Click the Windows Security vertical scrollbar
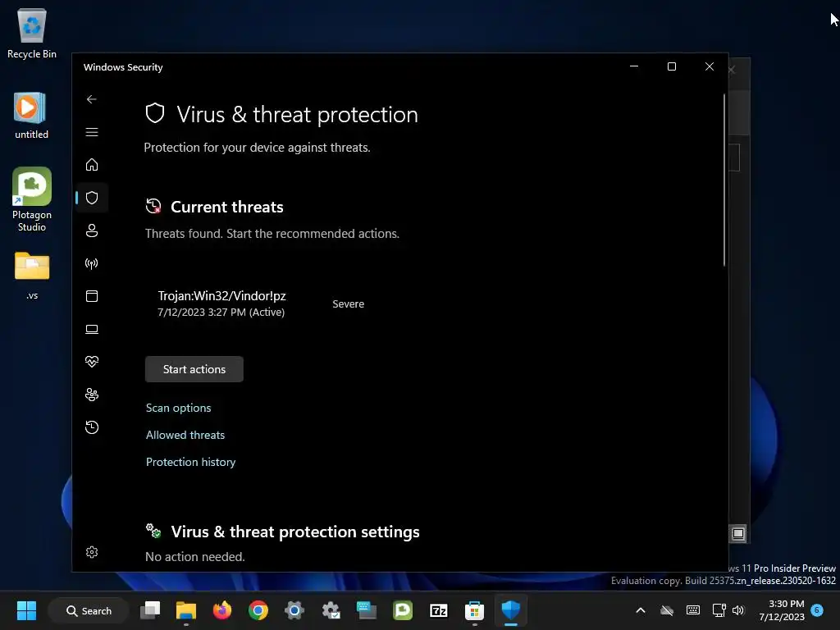This screenshot has height=630, width=840. pos(724,180)
